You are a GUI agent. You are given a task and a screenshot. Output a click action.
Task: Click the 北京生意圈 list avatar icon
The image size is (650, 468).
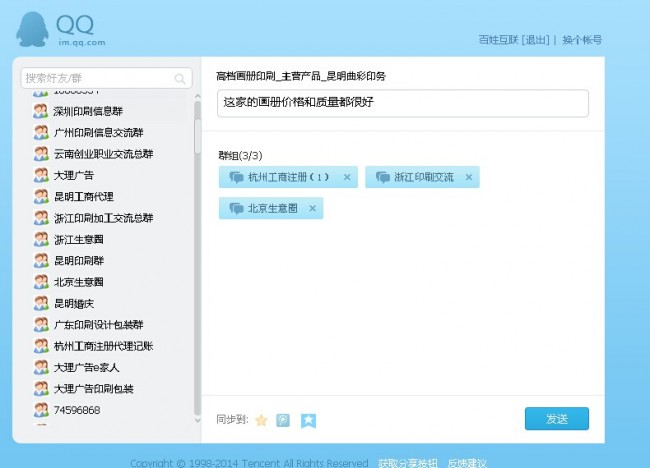point(41,282)
